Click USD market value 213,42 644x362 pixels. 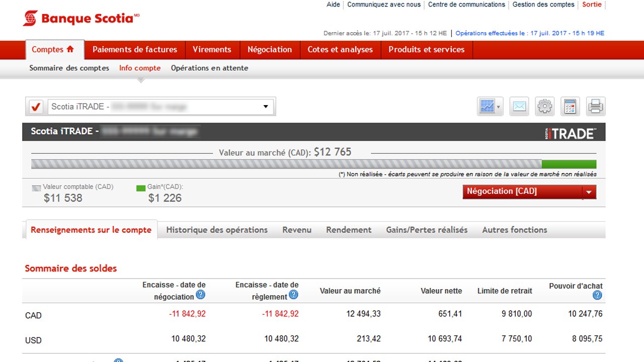click(x=368, y=339)
